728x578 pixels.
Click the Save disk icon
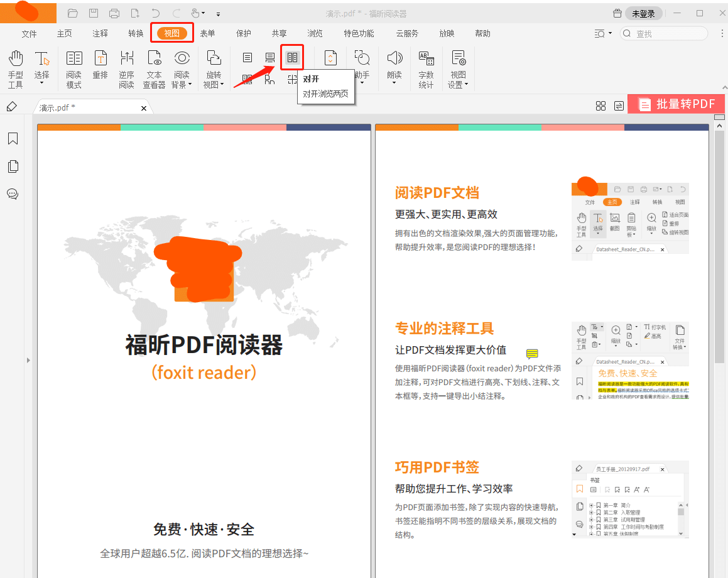[94, 13]
